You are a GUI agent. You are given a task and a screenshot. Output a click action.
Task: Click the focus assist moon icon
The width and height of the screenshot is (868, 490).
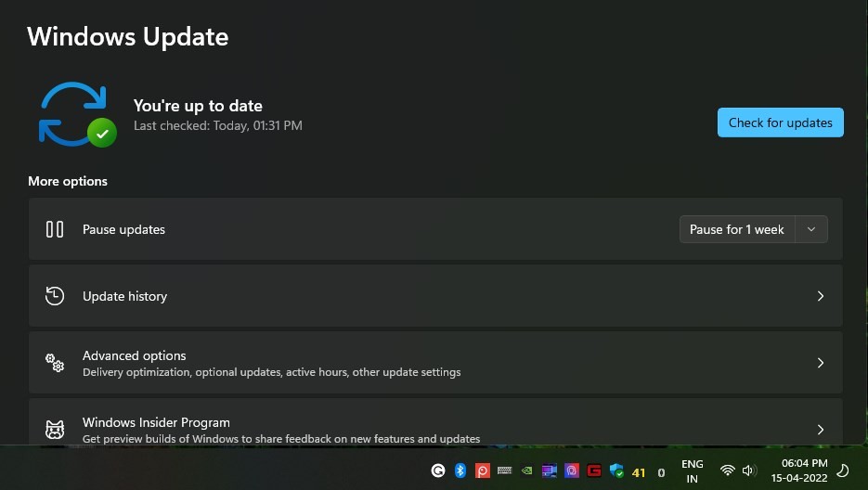coord(843,471)
